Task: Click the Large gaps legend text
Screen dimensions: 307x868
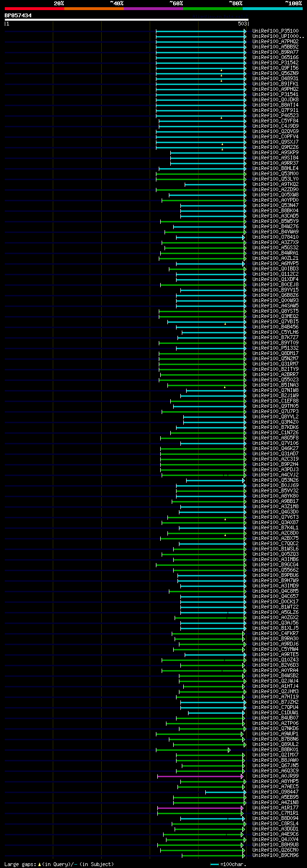Action: tap(59, 864)
